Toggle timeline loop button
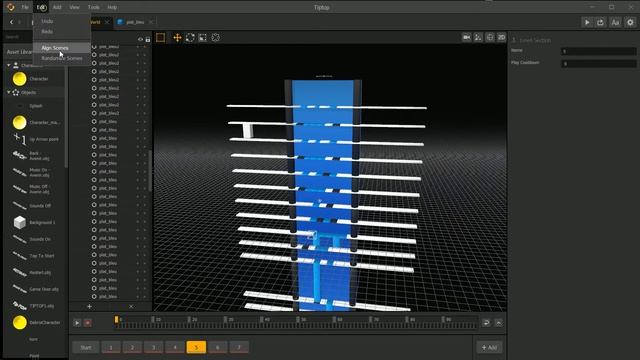 tap(486, 322)
